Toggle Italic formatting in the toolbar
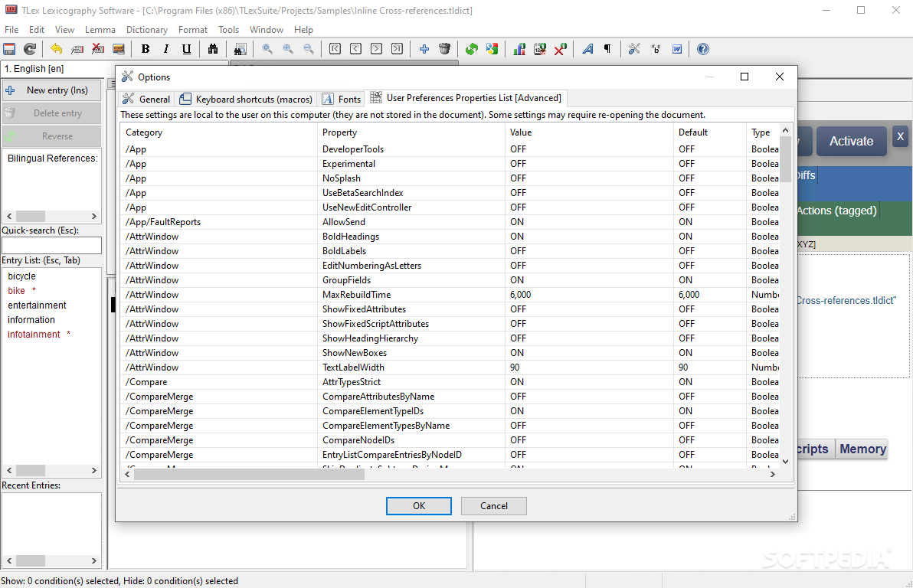 (166, 50)
